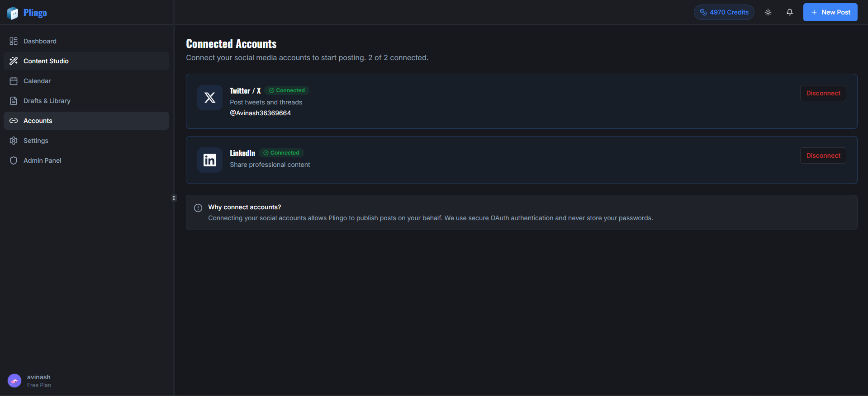Click the Admin Panel shield icon
The image size is (868, 396).
14,160
